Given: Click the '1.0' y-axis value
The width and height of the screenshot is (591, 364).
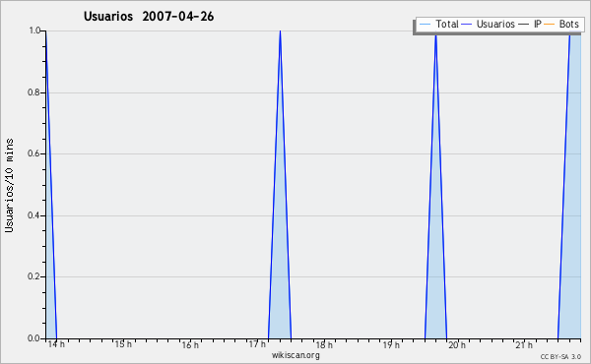Looking at the screenshot, I should click(x=34, y=30).
